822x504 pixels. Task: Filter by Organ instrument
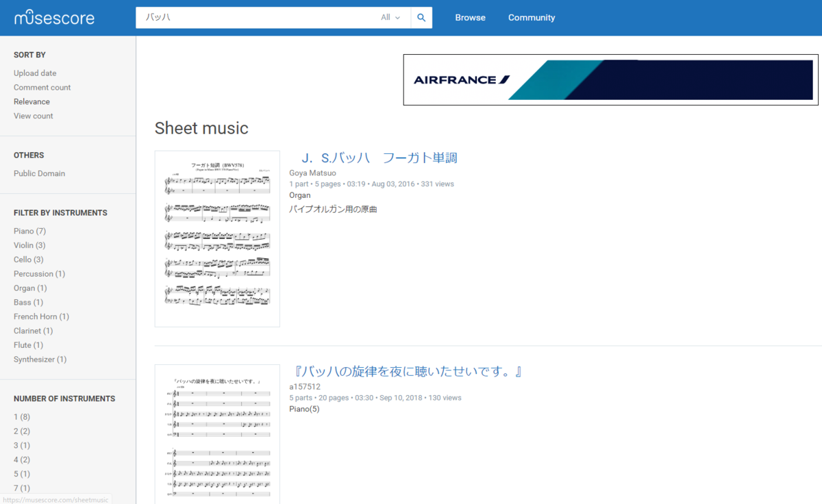tap(30, 288)
